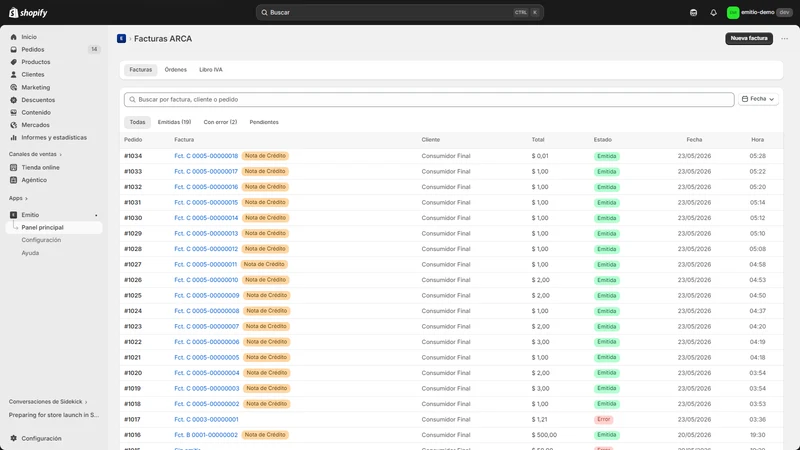This screenshot has height=450, width=800.
Task: Click Nota de Crédito badge for #1034
Action: (265, 156)
